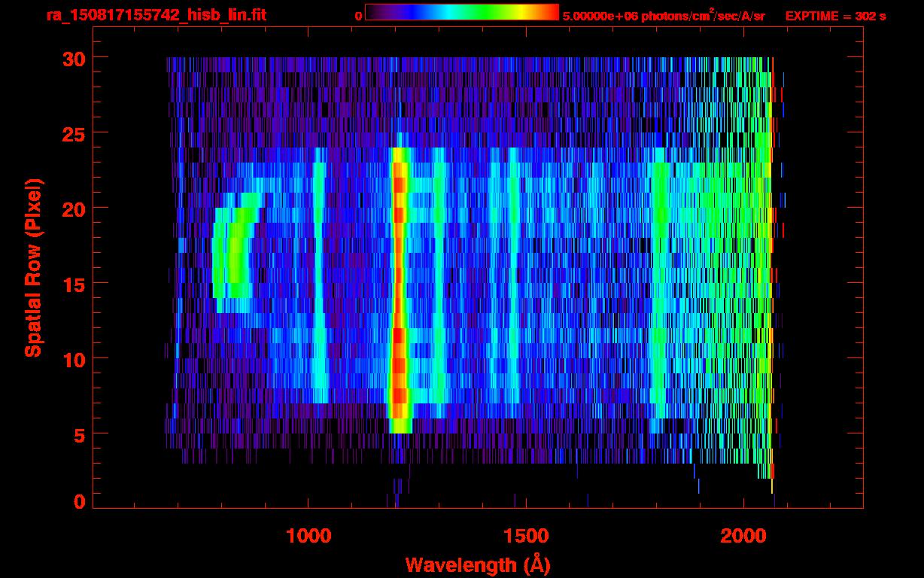The image size is (924, 578).
Task: Click the EXPTIME = 302 s text
Action: pyautogui.click(x=835, y=16)
